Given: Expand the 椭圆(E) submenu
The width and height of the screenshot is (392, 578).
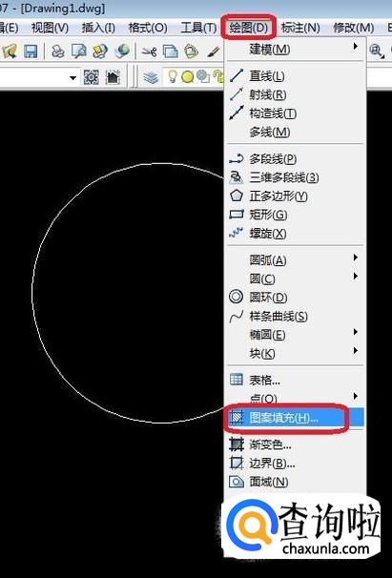Looking at the screenshot, I should pyautogui.click(x=295, y=335).
